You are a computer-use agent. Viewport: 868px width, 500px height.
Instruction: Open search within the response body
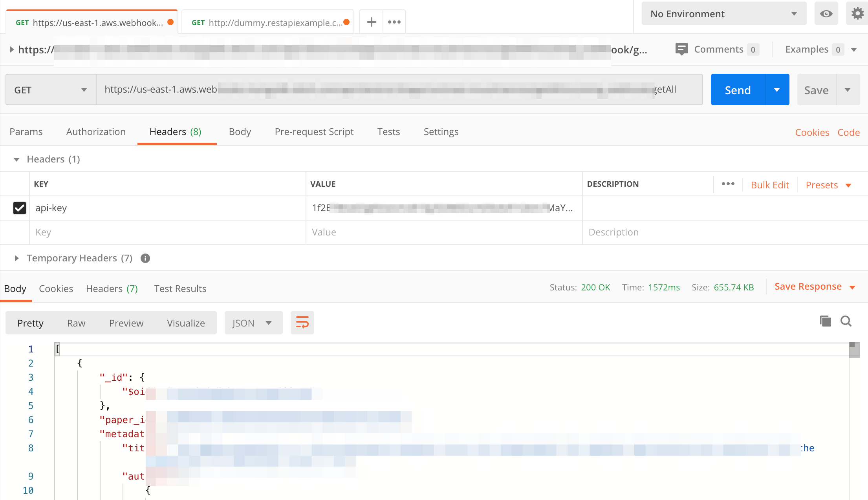(846, 321)
